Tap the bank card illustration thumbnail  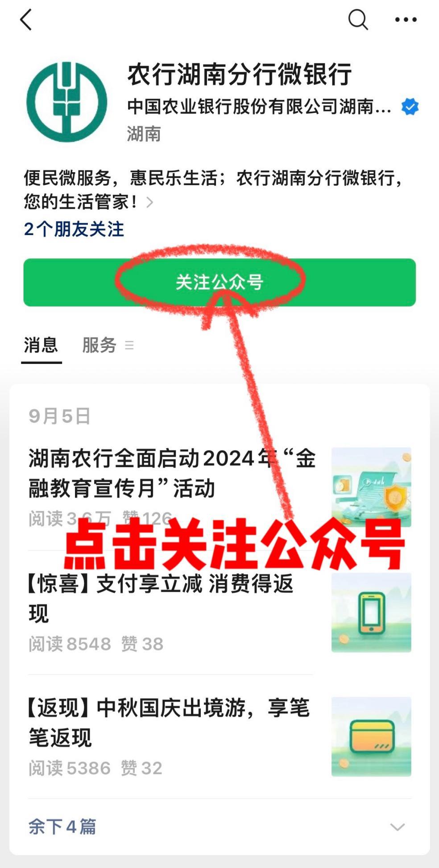pos(371,736)
